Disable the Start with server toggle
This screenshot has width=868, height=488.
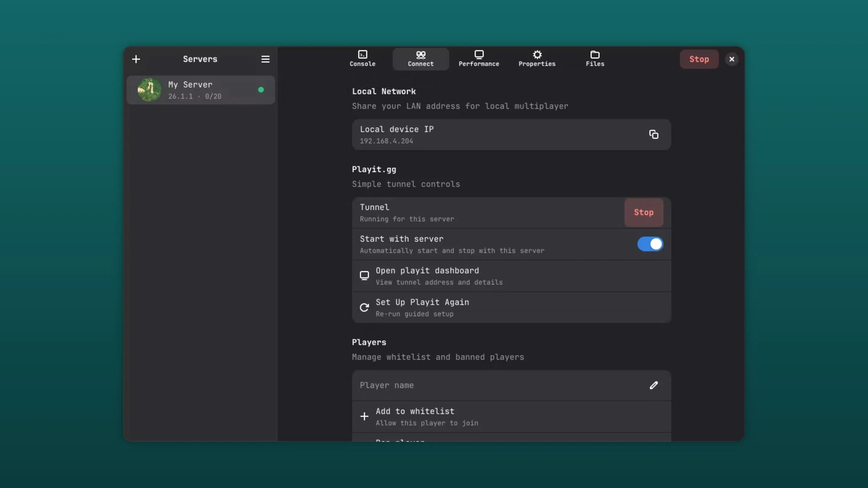coord(650,244)
